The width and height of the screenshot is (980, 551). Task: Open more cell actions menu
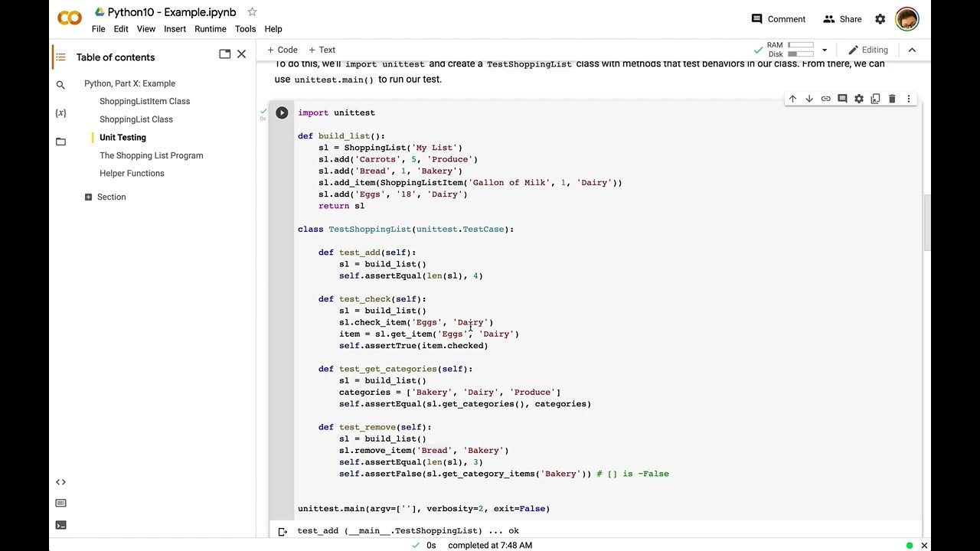(909, 99)
